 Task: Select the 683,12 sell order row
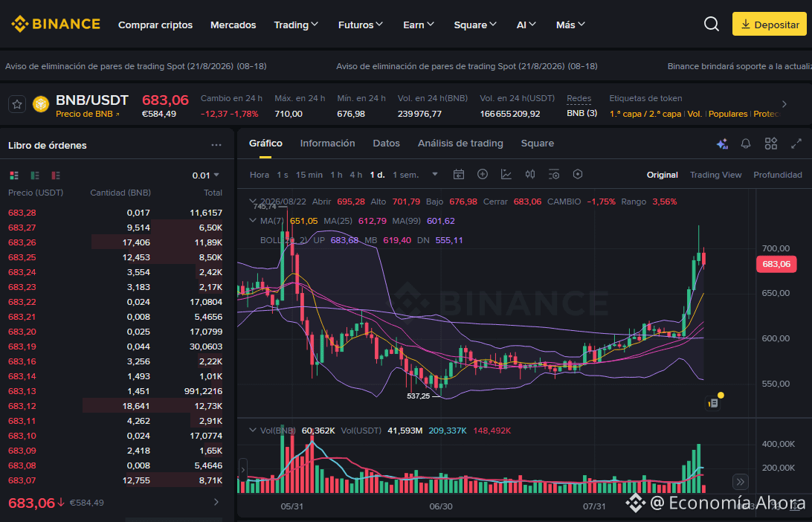(x=115, y=405)
